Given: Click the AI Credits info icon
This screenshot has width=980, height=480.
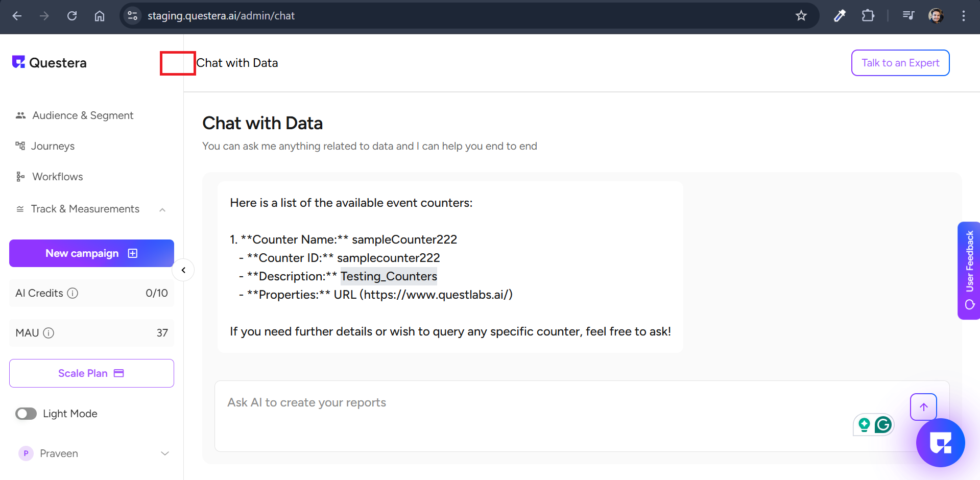Looking at the screenshot, I should [x=73, y=293].
